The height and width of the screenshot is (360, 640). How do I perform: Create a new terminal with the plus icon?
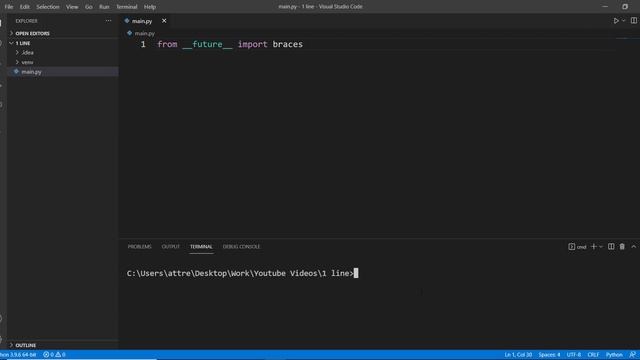pyautogui.click(x=594, y=247)
